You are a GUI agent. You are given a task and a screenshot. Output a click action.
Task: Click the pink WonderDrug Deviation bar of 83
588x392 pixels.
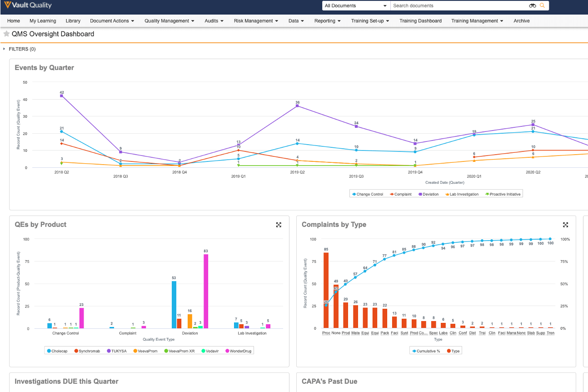click(206, 291)
